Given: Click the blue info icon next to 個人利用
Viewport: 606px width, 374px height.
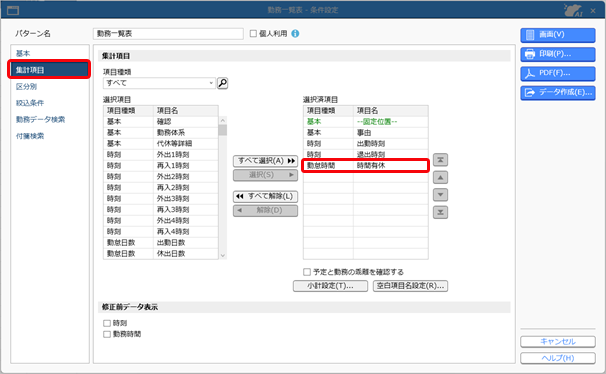Looking at the screenshot, I should [295, 34].
